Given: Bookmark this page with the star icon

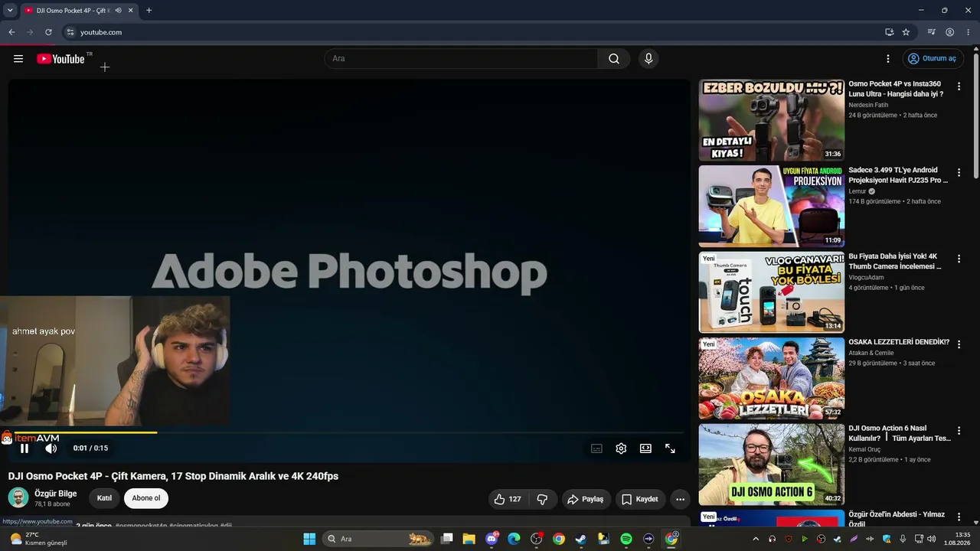Looking at the screenshot, I should coord(906,32).
